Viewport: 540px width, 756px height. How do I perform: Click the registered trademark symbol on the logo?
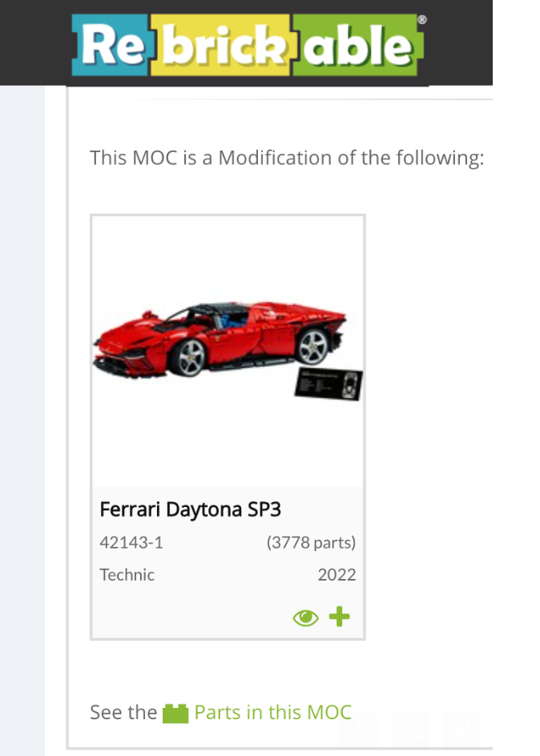click(422, 19)
